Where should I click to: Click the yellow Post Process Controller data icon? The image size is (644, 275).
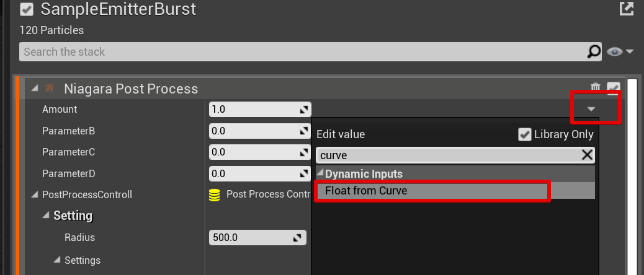[x=215, y=194]
